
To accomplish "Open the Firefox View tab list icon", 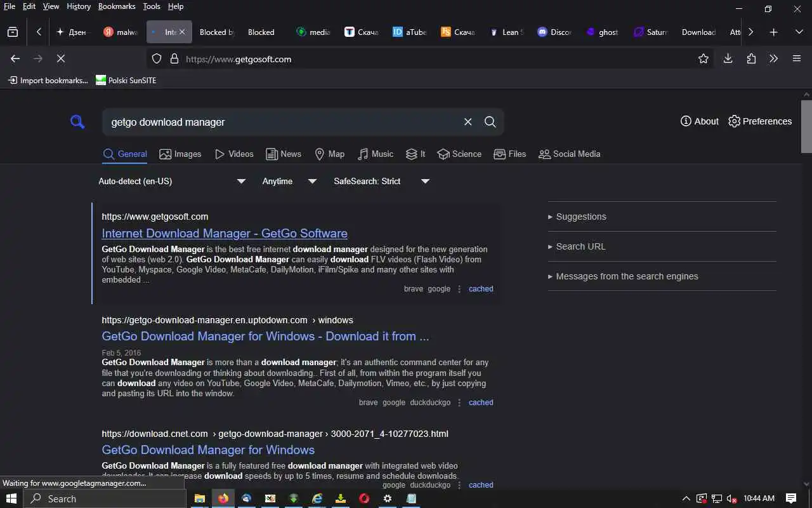I will coord(13,32).
